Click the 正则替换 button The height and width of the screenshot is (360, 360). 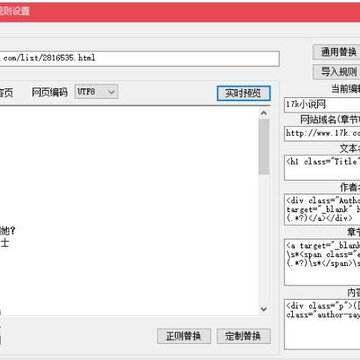(184, 336)
